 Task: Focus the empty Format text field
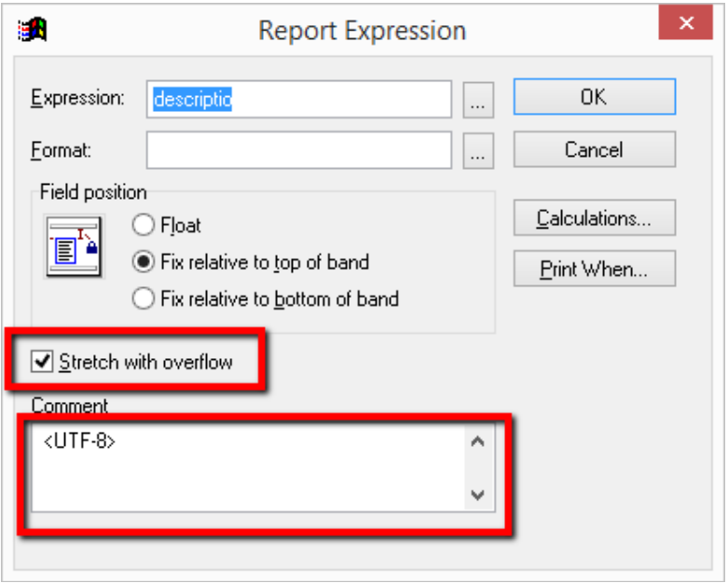pyautogui.click(x=298, y=150)
